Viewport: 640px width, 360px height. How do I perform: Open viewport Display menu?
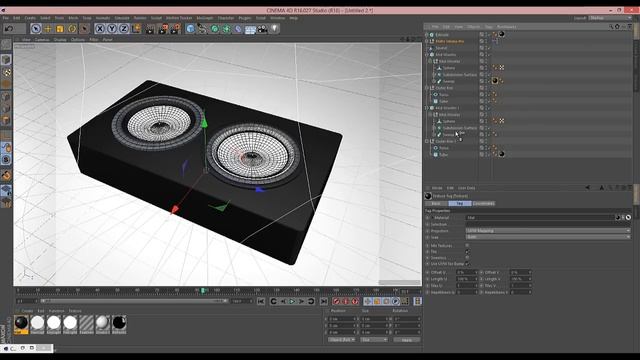(x=60, y=40)
